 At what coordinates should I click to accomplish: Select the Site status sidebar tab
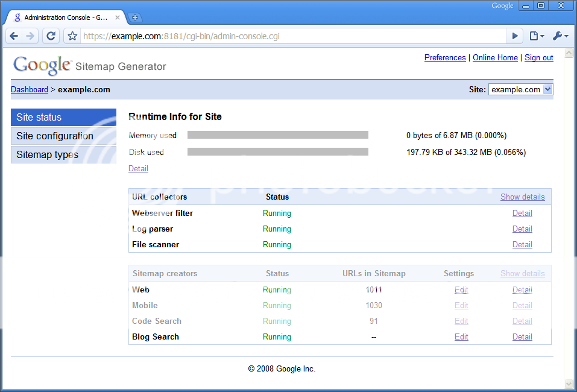pos(63,118)
